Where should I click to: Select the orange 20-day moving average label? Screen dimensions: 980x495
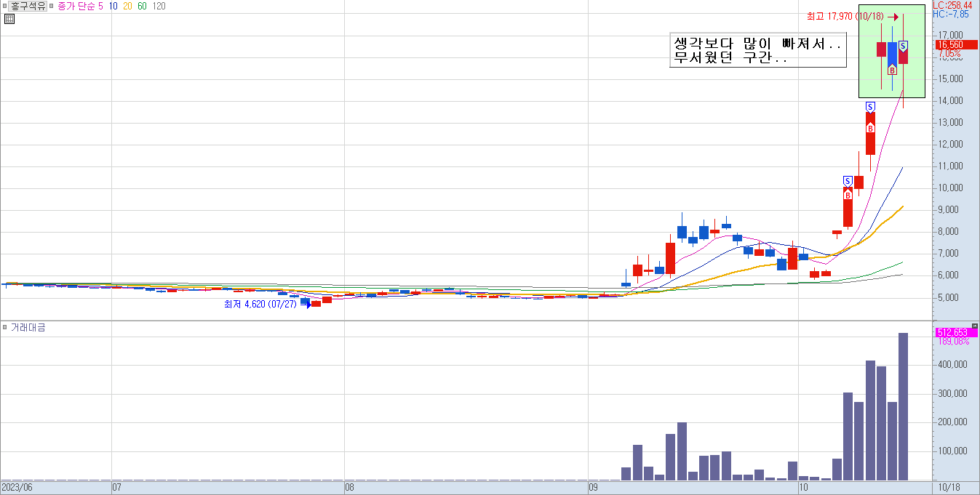point(127,6)
